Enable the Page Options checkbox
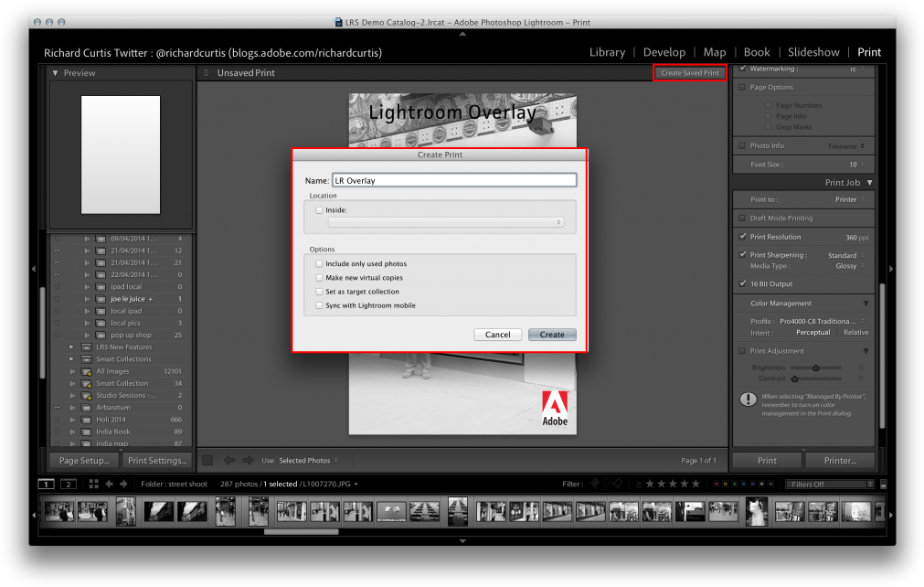Image resolution: width=924 pixels, height=587 pixels. point(742,87)
